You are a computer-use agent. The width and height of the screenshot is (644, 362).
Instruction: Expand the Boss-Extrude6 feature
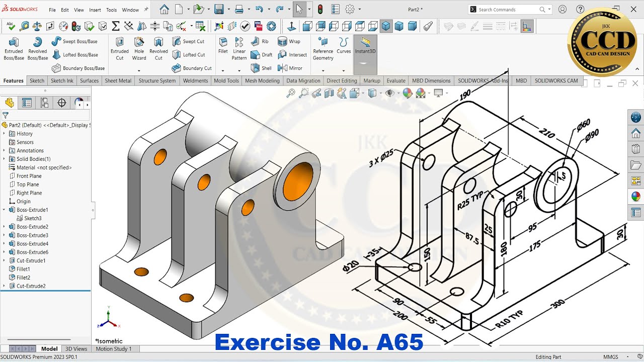5,252
